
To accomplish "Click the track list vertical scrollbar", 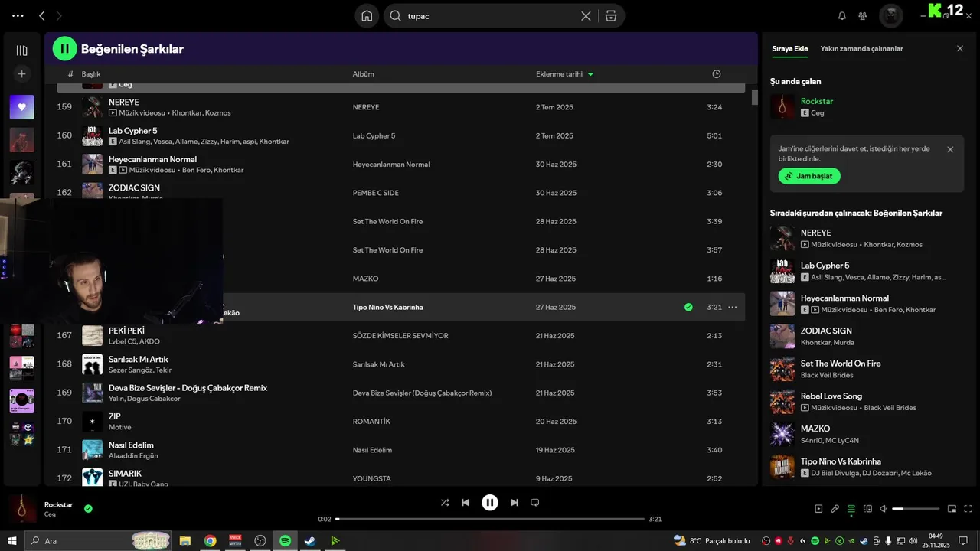I will [754, 97].
